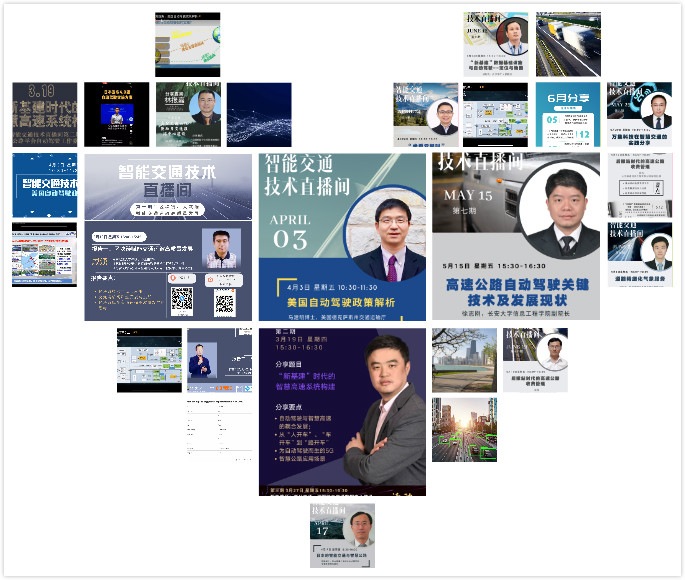Open the large April 03 livestream poster
This screenshot has width=685, height=580.
342,236
